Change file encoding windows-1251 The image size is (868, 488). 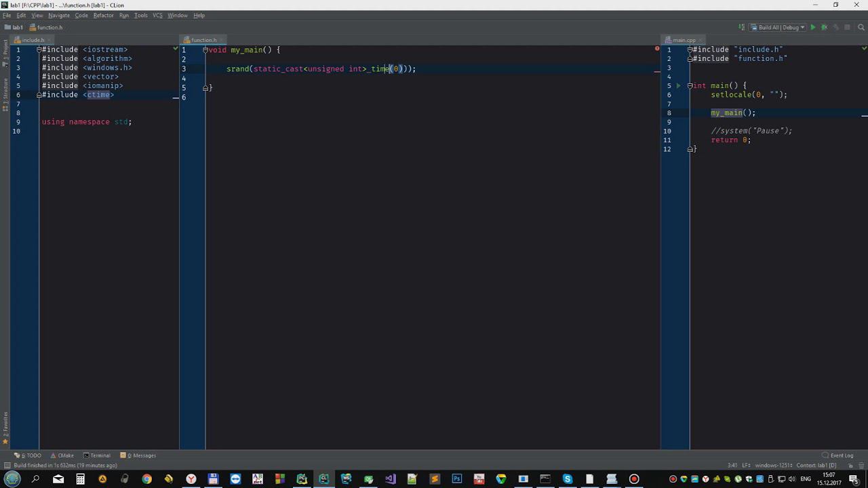[x=774, y=466]
